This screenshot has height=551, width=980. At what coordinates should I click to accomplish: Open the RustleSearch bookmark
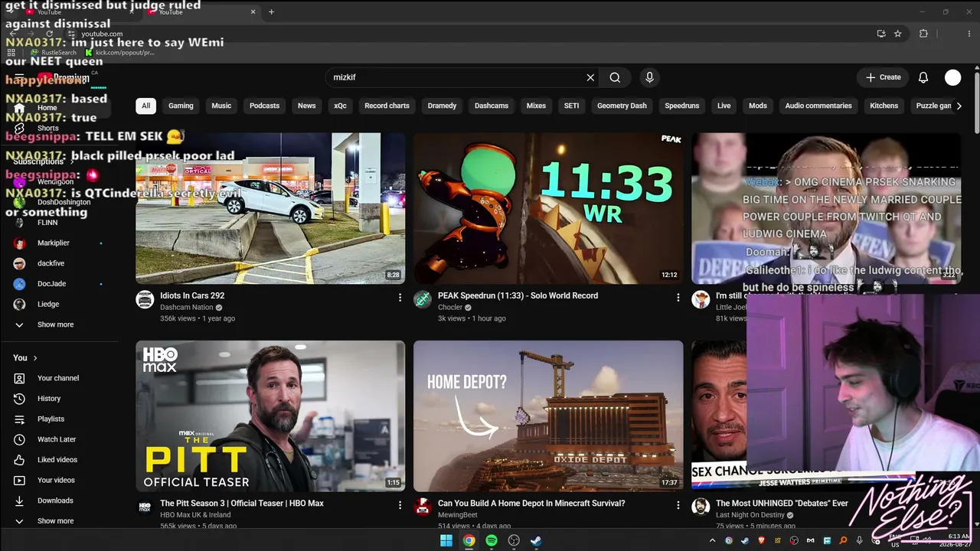[54, 53]
